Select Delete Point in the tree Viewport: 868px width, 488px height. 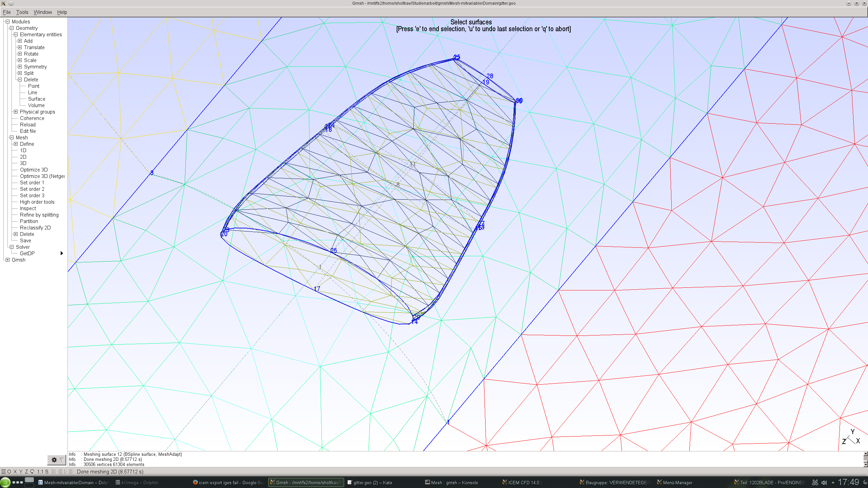click(34, 86)
